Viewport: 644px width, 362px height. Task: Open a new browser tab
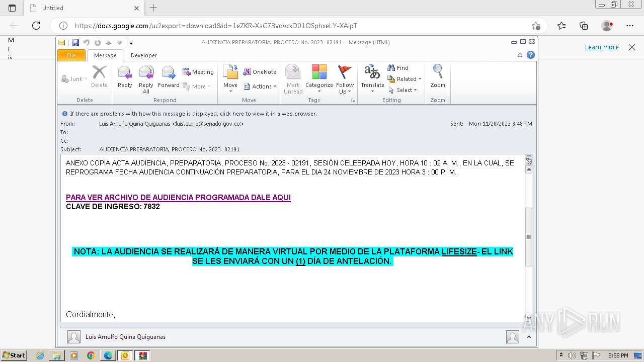tap(153, 8)
